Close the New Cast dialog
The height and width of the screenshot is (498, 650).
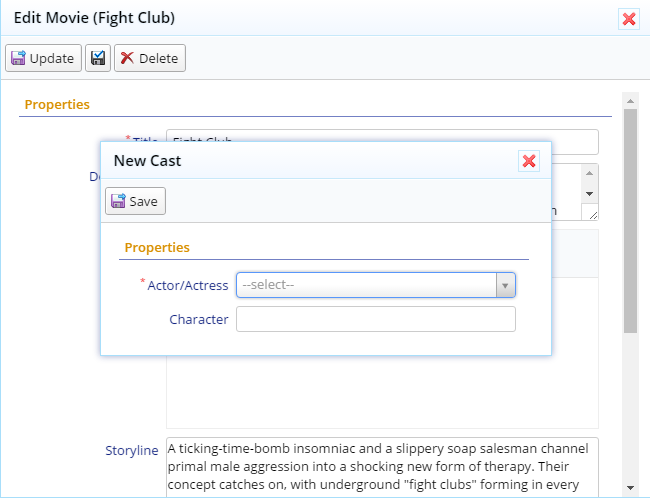pyautogui.click(x=529, y=161)
